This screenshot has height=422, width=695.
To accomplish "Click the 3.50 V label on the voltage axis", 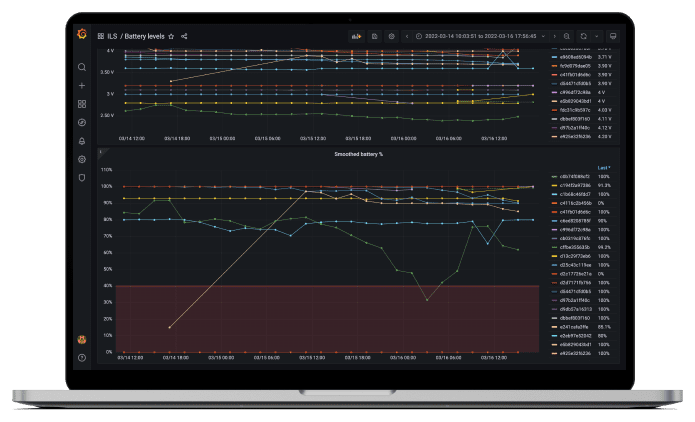I will tap(107, 72).
